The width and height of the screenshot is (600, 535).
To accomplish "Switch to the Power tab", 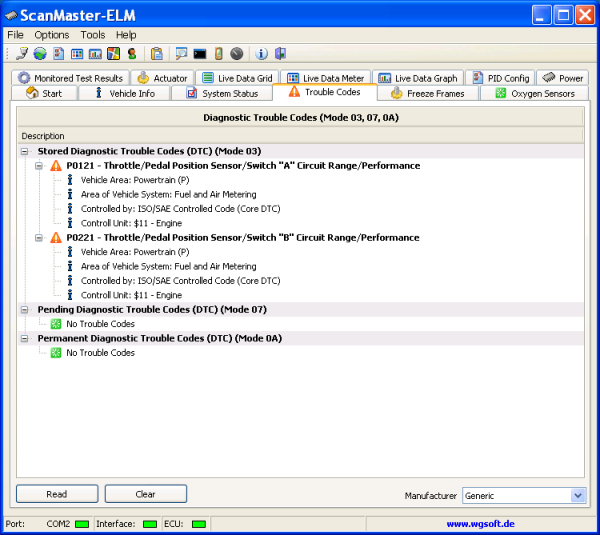I will coord(562,78).
